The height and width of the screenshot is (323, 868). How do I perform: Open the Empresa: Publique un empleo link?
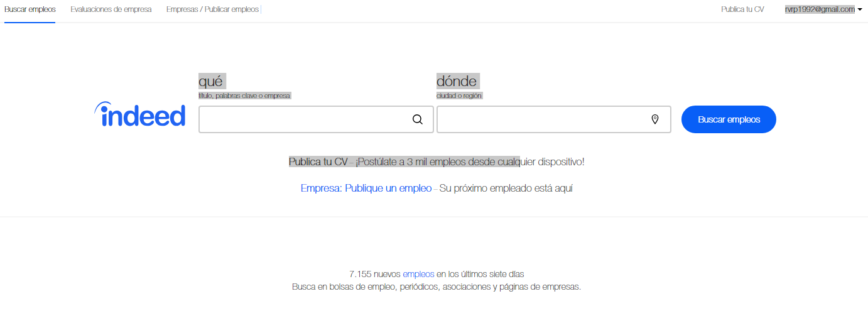coord(366,188)
